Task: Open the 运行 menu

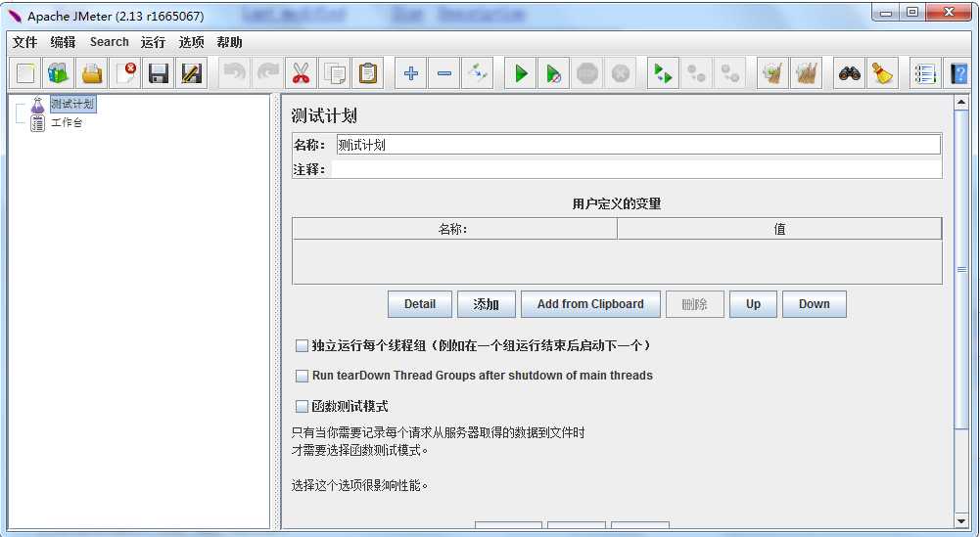Action: coord(153,42)
